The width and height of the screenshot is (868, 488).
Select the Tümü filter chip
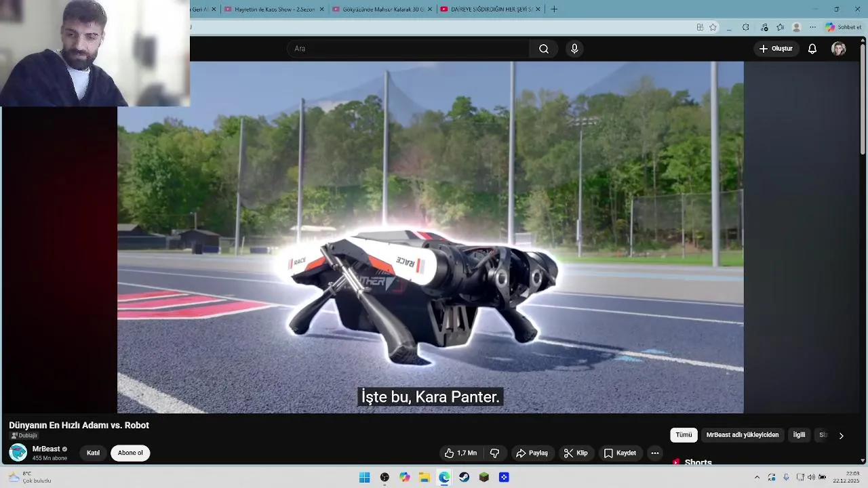point(684,435)
